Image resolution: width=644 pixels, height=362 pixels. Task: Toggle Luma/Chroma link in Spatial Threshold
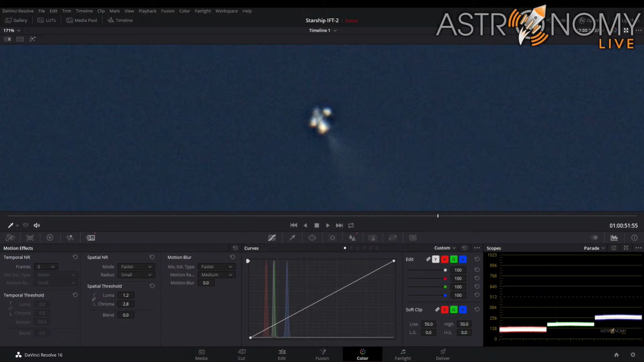(94, 299)
